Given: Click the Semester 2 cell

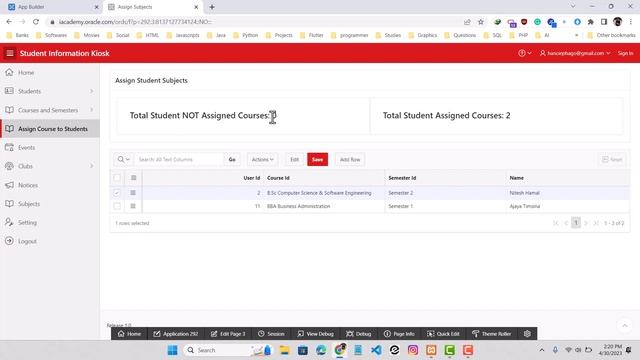Looking at the screenshot, I should (445, 193).
